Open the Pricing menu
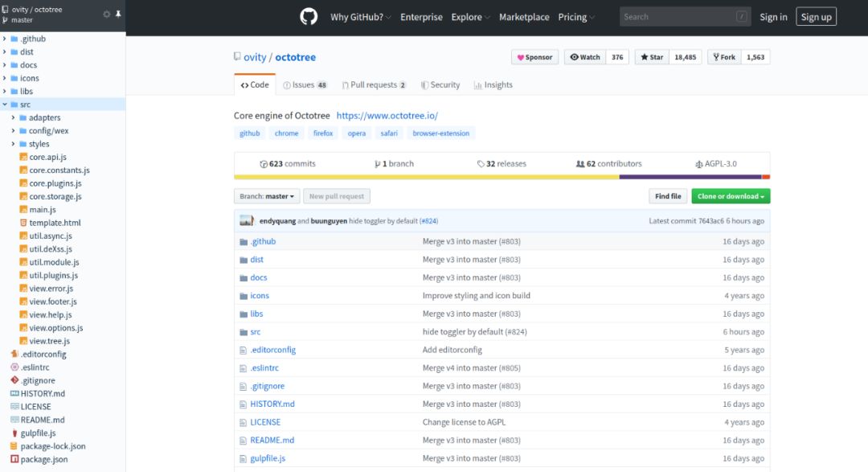868x472 pixels. click(x=575, y=17)
